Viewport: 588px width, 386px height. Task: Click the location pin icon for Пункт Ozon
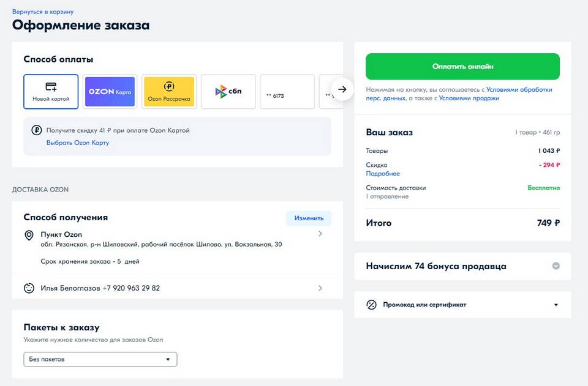point(29,235)
